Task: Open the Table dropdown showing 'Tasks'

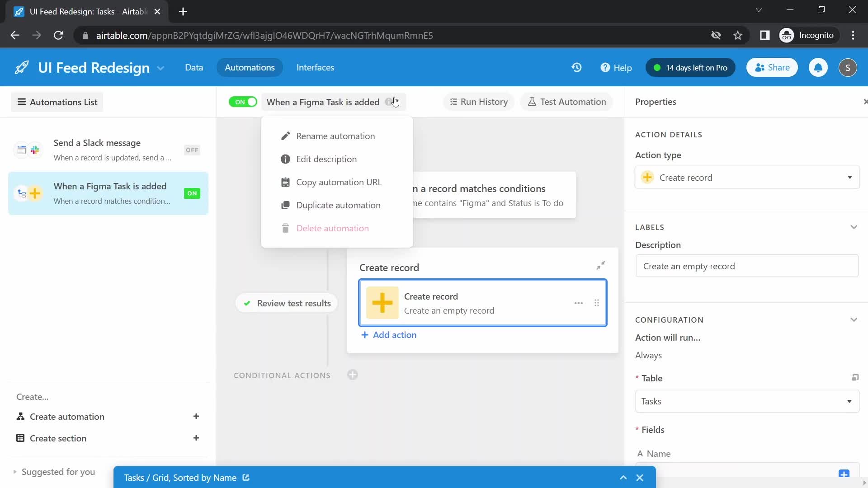Action: [747, 401]
